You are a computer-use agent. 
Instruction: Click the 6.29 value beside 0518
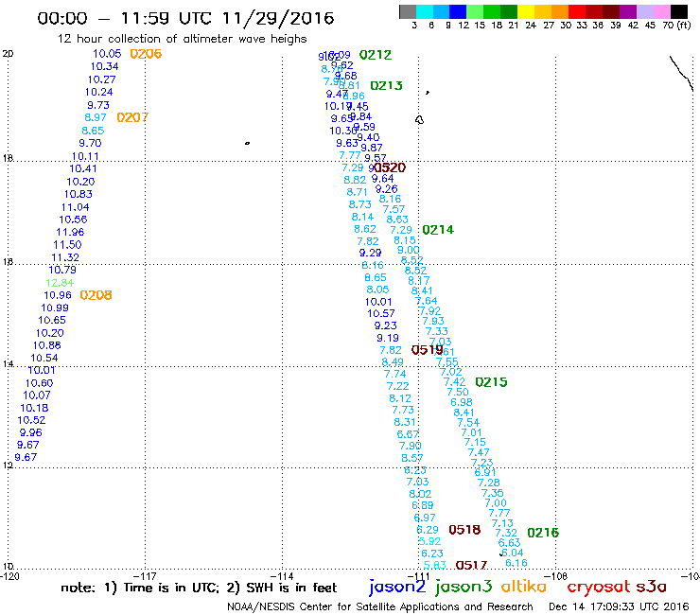pyautogui.click(x=428, y=530)
